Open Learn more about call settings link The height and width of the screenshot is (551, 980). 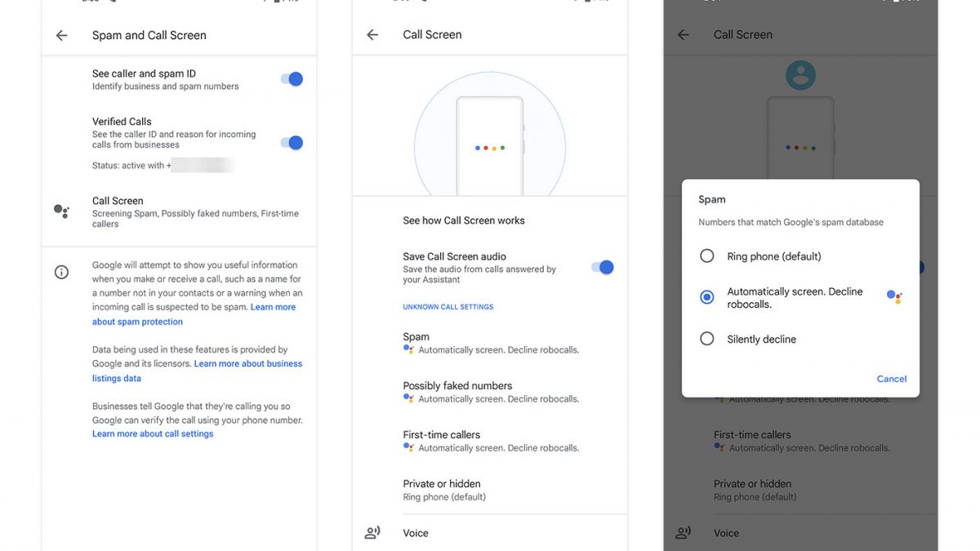point(153,434)
